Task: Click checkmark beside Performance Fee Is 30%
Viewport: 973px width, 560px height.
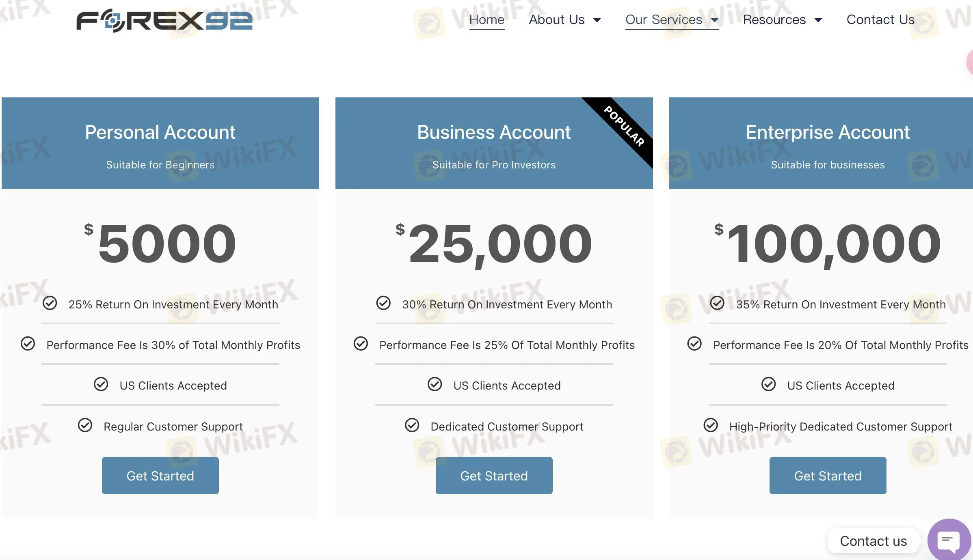Action: coord(28,344)
